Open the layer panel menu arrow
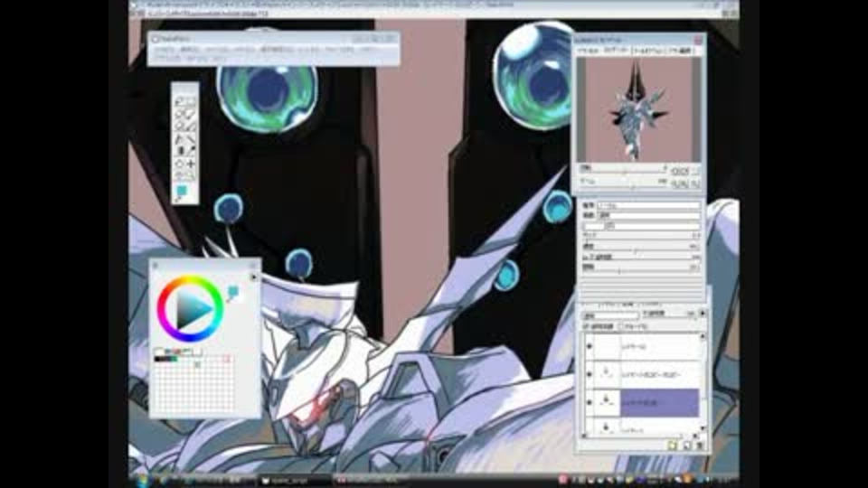This screenshot has width=868, height=488. point(702,314)
